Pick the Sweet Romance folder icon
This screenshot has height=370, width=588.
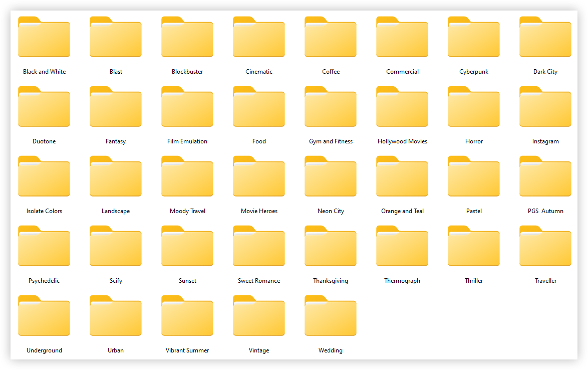(x=259, y=246)
